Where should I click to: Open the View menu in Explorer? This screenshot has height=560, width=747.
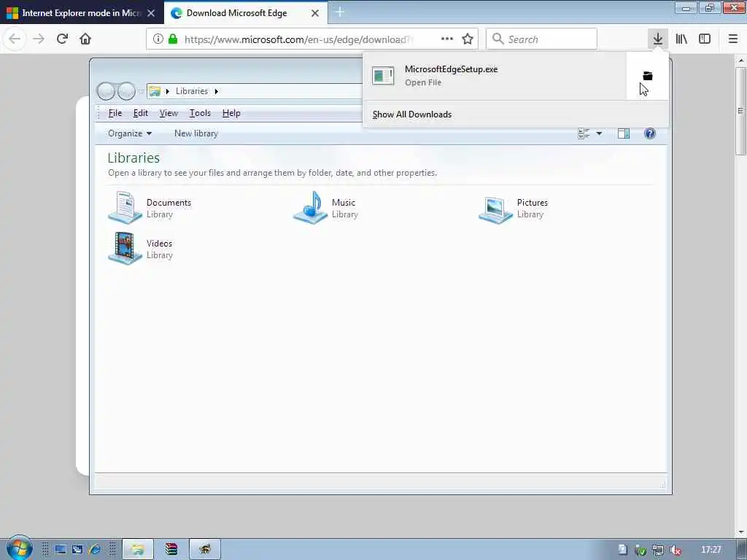[x=169, y=113]
